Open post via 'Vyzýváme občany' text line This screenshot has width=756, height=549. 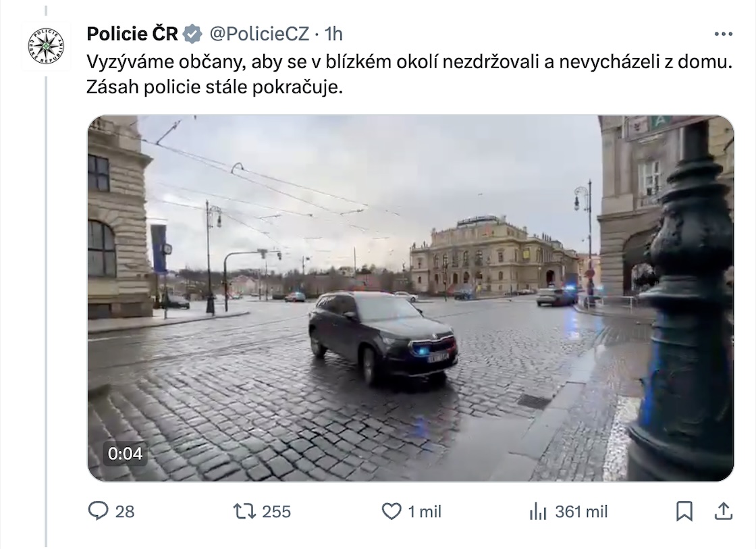pos(409,61)
